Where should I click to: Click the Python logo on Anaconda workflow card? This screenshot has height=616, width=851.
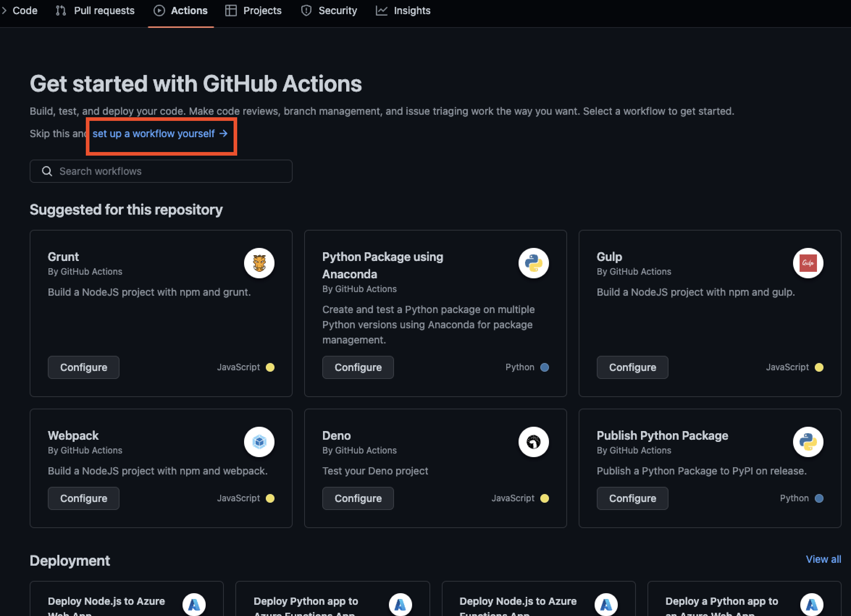[x=533, y=263]
